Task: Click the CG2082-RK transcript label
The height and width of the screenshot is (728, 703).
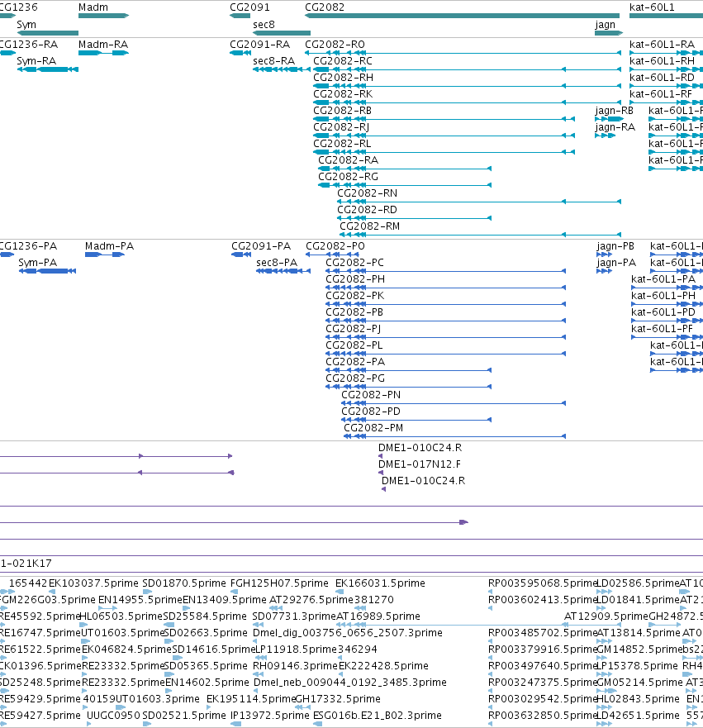Action: [x=343, y=94]
